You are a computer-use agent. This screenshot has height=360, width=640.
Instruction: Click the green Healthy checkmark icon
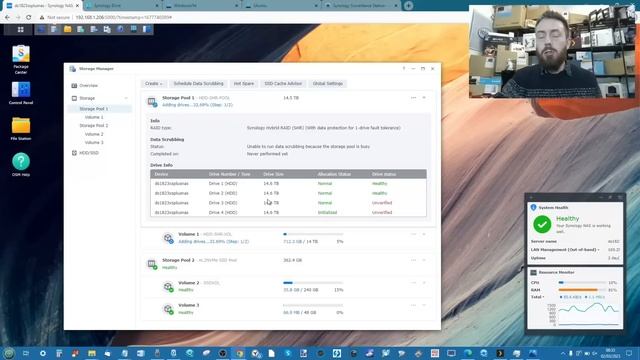click(542, 224)
